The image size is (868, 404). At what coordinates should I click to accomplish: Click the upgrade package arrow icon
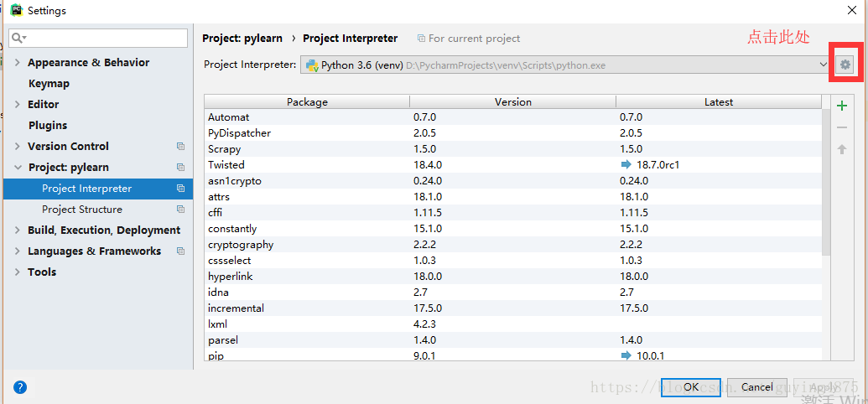tap(842, 149)
